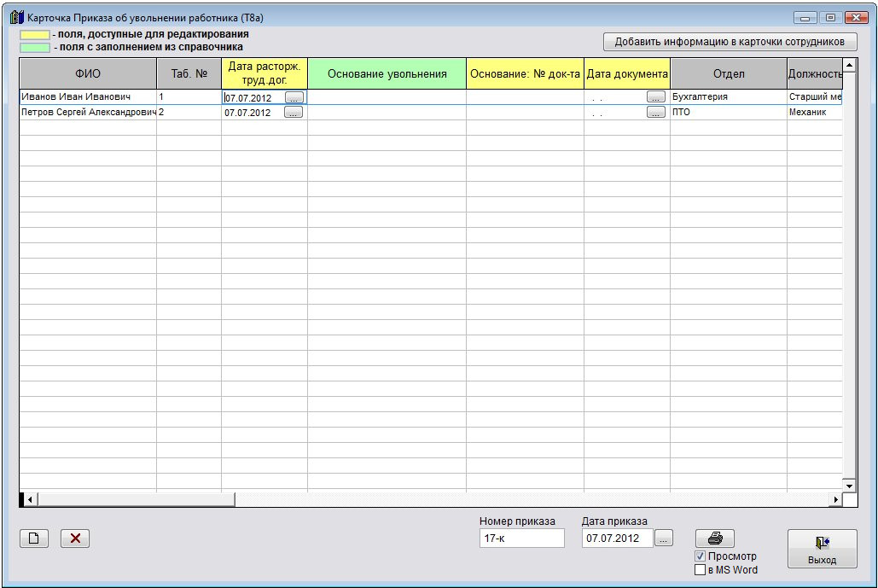Open date picker for Дата приказа field
This screenshot has width=878, height=588.
click(664, 539)
